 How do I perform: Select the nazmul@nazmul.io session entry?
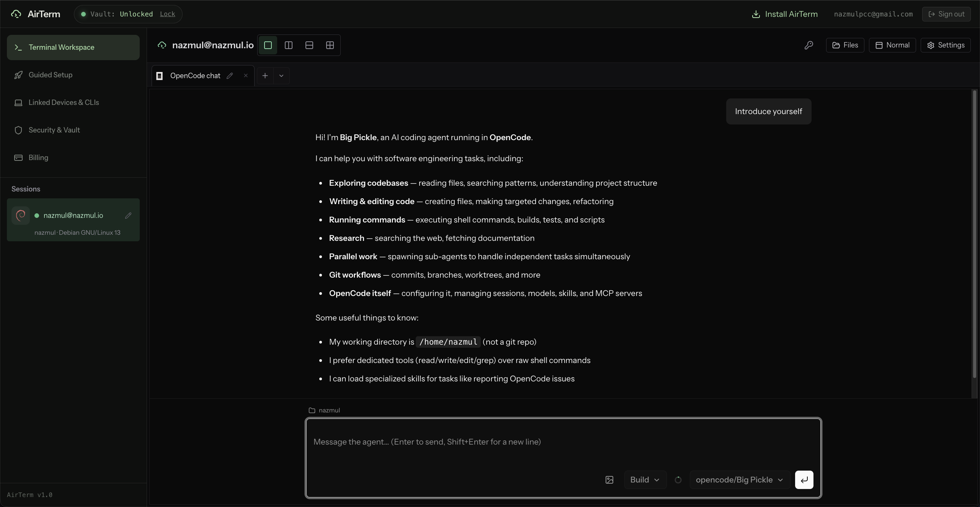coord(73,220)
